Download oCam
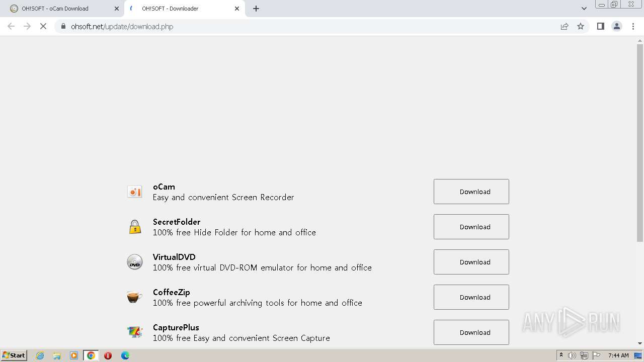644x362 pixels. tap(471, 192)
